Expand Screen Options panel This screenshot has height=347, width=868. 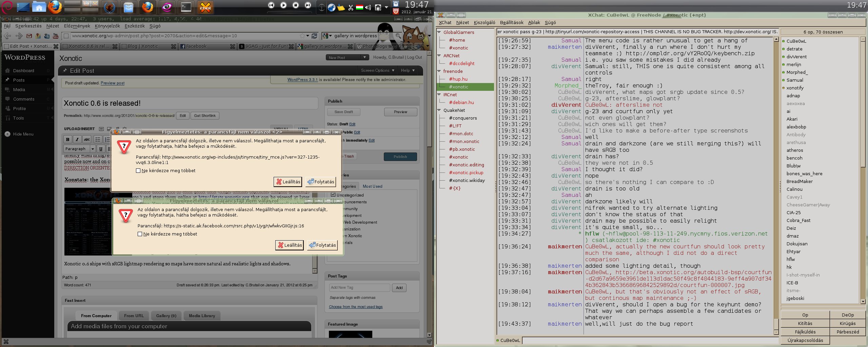tap(377, 70)
